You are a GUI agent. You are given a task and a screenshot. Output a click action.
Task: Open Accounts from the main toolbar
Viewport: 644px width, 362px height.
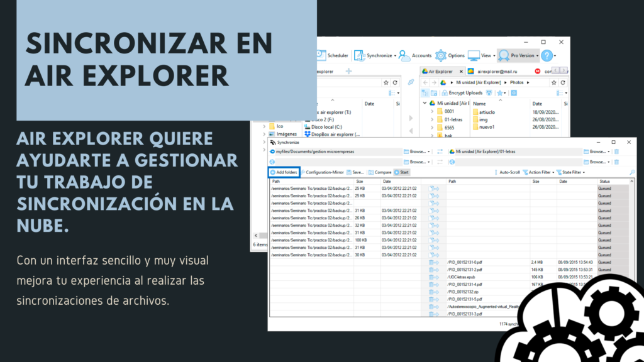415,55
